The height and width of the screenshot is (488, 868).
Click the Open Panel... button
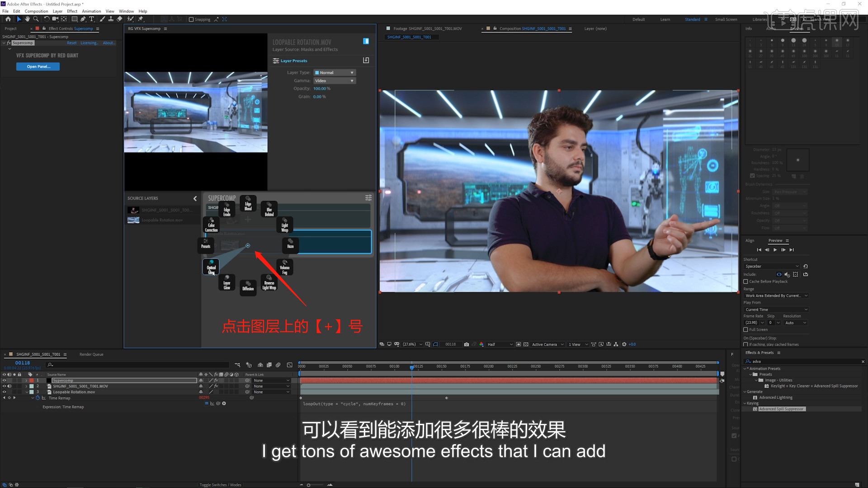(x=38, y=66)
